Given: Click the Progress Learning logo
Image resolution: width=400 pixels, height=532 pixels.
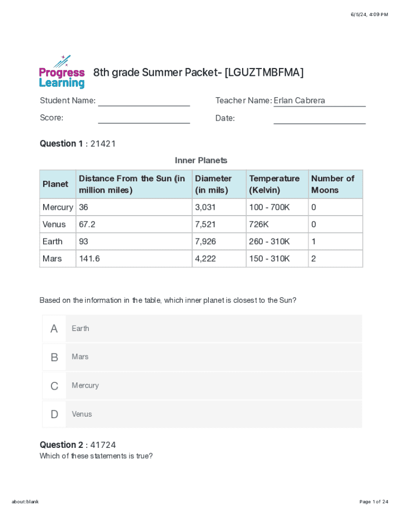Looking at the screenshot, I should (62, 72).
